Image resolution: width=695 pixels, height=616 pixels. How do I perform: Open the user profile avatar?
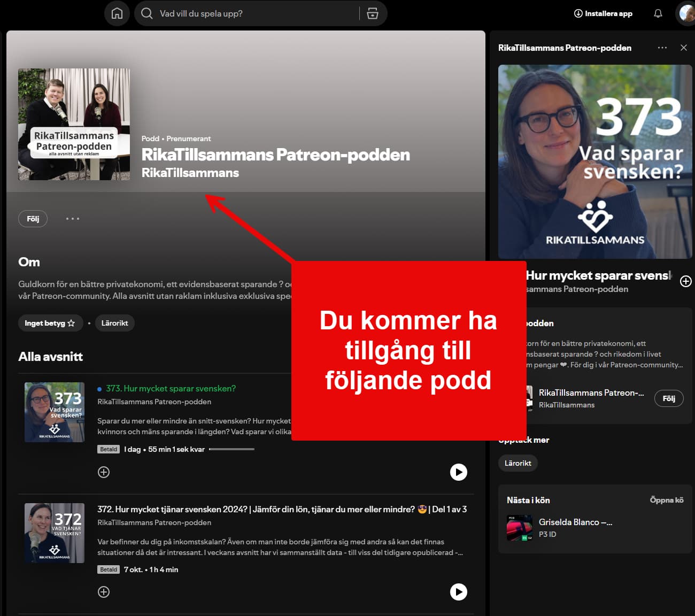(x=686, y=13)
